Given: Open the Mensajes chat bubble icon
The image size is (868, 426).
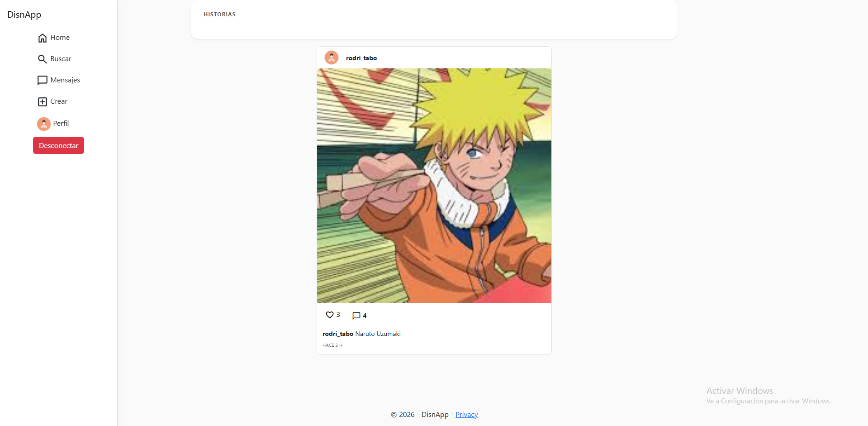Looking at the screenshot, I should click(x=43, y=81).
